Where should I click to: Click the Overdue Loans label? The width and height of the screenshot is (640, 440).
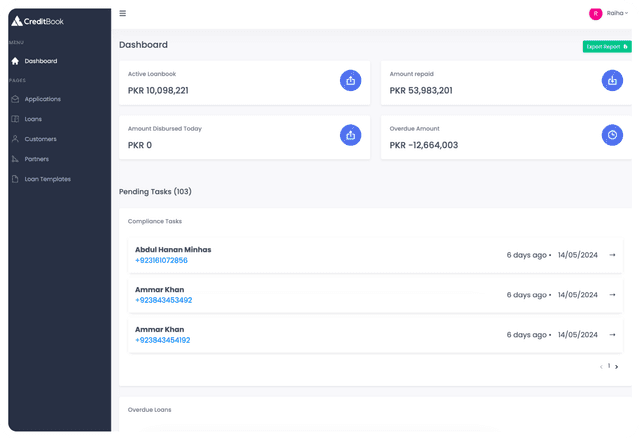click(149, 410)
